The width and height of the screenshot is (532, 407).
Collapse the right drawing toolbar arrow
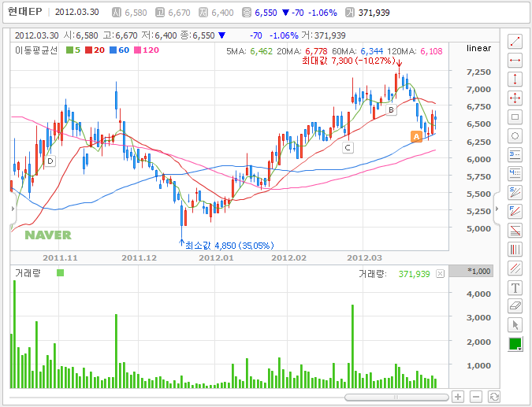pyautogui.click(x=497, y=209)
